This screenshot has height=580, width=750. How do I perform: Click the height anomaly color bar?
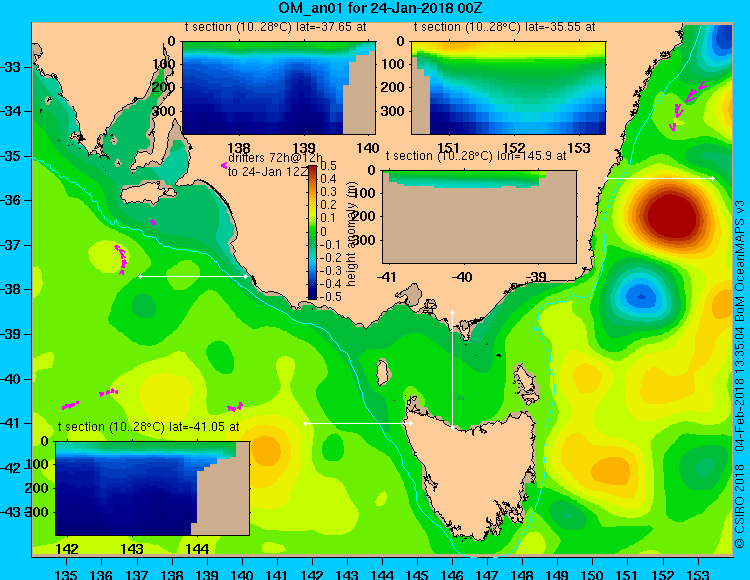coord(312,232)
